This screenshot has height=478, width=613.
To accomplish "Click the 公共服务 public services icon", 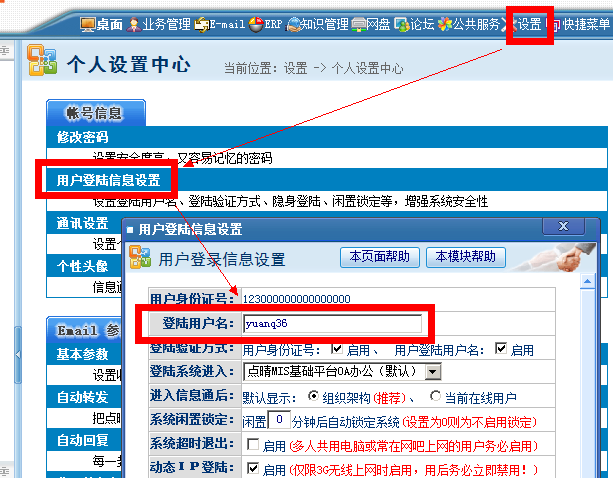I will point(444,24).
